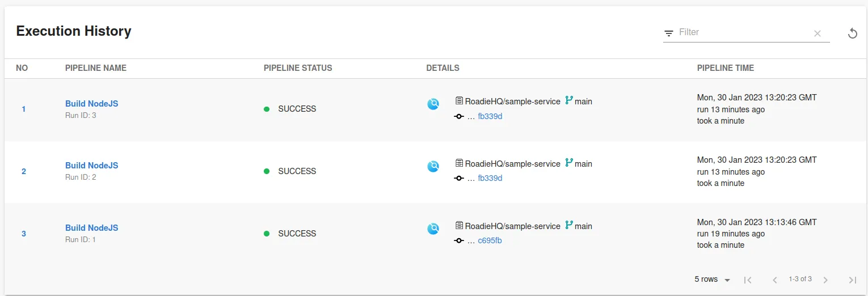This screenshot has width=868, height=296.
Task: Open commit c695fb link
Action: (490, 240)
